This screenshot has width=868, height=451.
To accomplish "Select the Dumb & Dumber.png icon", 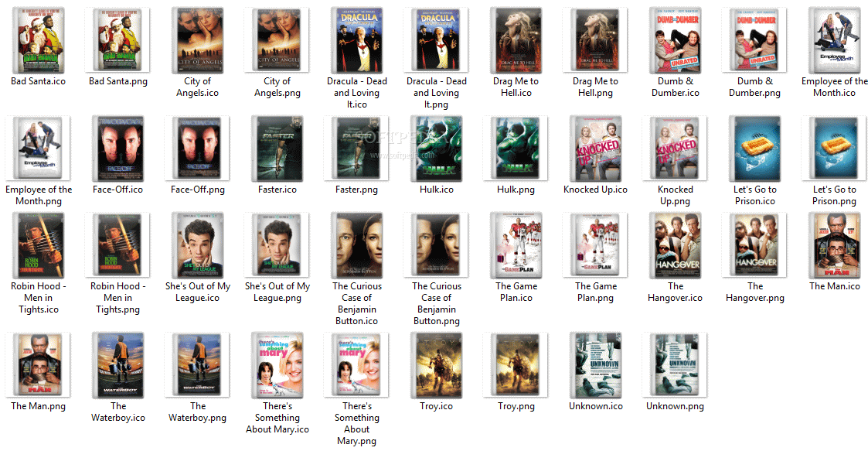I will tap(754, 40).
